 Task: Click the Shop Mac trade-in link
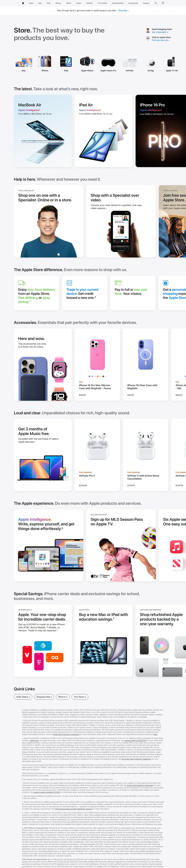pos(123,10)
